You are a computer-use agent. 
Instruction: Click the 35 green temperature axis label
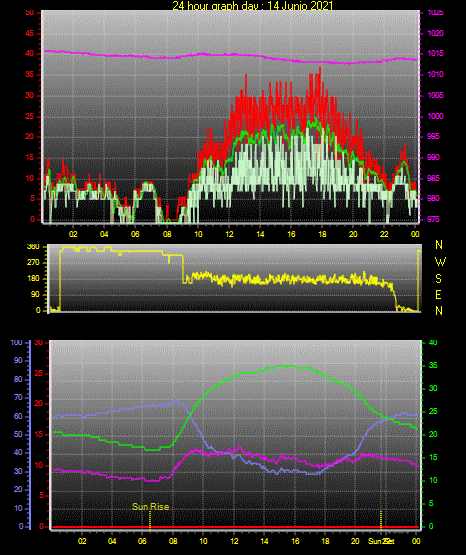coord(433,365)
